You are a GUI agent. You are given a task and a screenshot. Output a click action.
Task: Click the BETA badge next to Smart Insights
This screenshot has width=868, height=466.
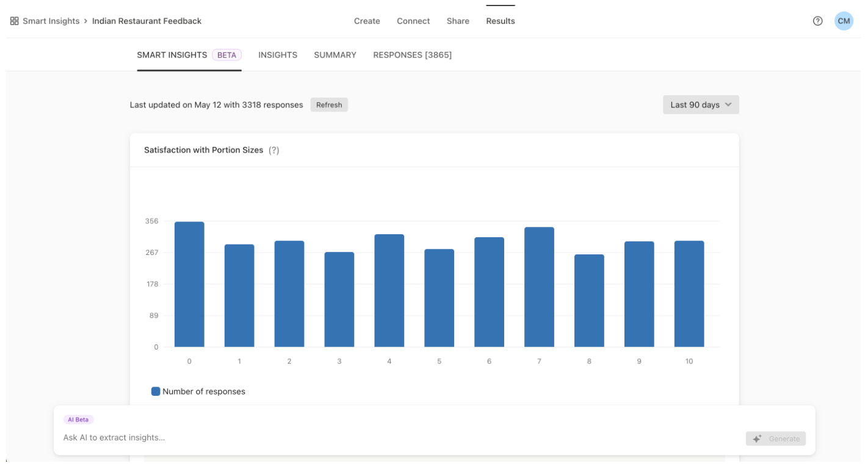pyautogui.click(x=227, y=55)
